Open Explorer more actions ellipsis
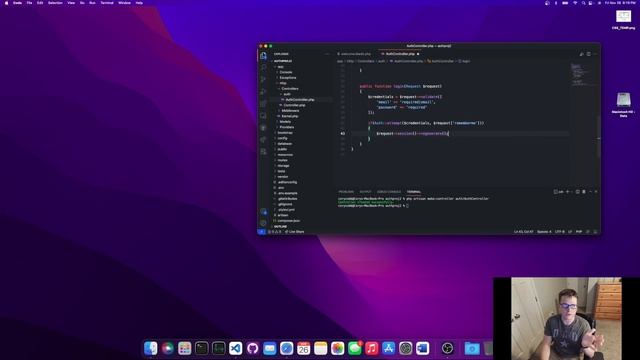Image resolution: width=640 pixels, height=360 pixels. 327,54
